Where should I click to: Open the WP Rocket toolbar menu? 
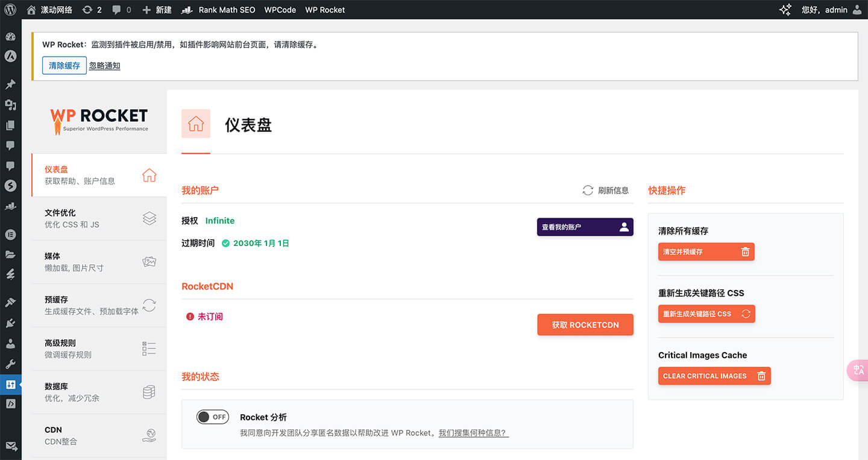coord(325,10)
